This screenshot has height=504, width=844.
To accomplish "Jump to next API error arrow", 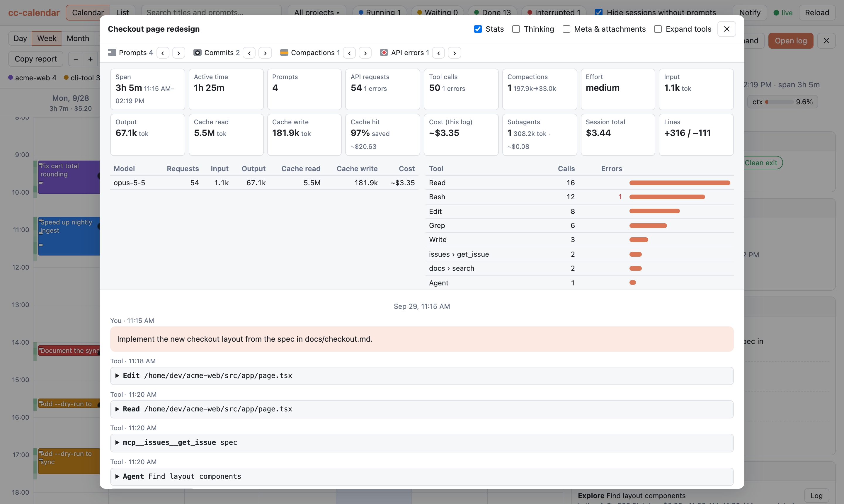I will tap(455, 53).
